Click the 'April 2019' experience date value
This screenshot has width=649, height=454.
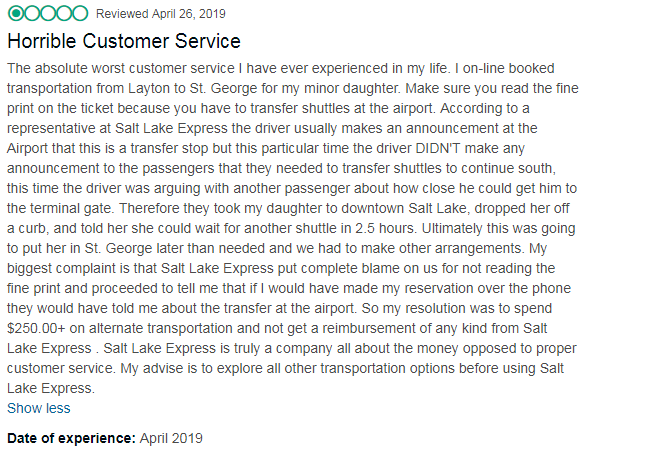pos(171,438)
